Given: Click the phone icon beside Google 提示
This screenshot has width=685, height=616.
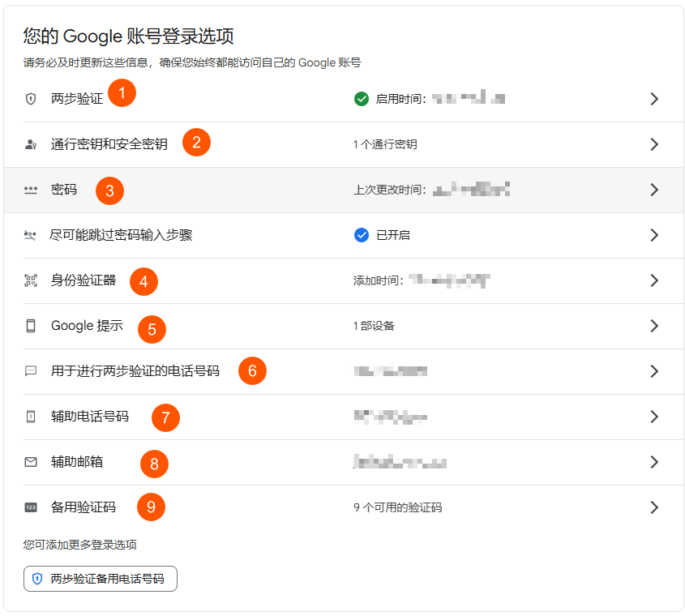Looking at the screenshot, I should [x=31, y=326].
